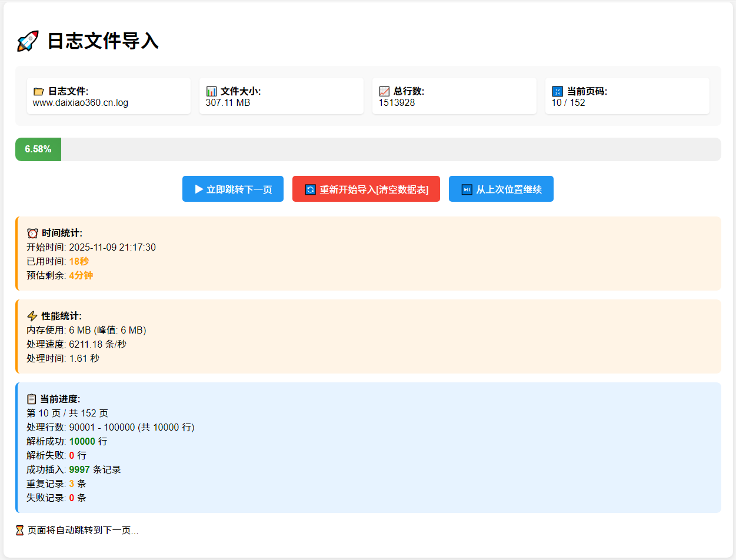Click the alarm clock icon in 时间统计 panel
736x560 pixels.
coord(32,233)
